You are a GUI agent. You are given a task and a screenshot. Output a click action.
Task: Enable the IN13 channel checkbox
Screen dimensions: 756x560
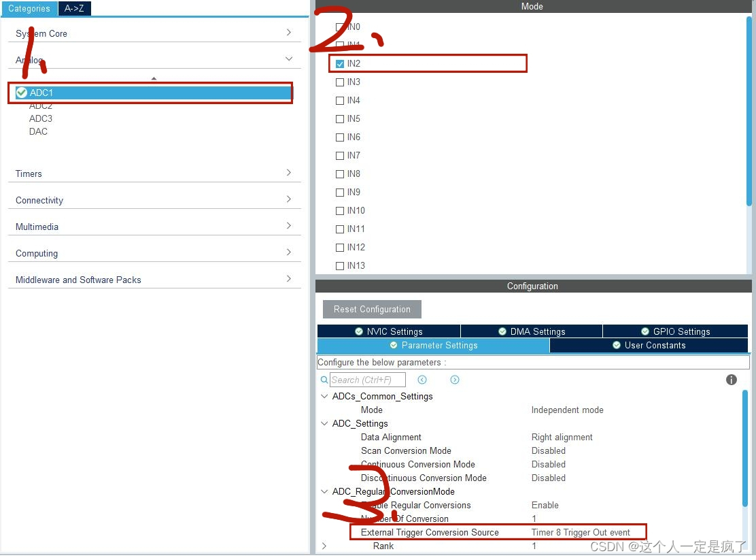pyautogui.click(x=340, y=265)
